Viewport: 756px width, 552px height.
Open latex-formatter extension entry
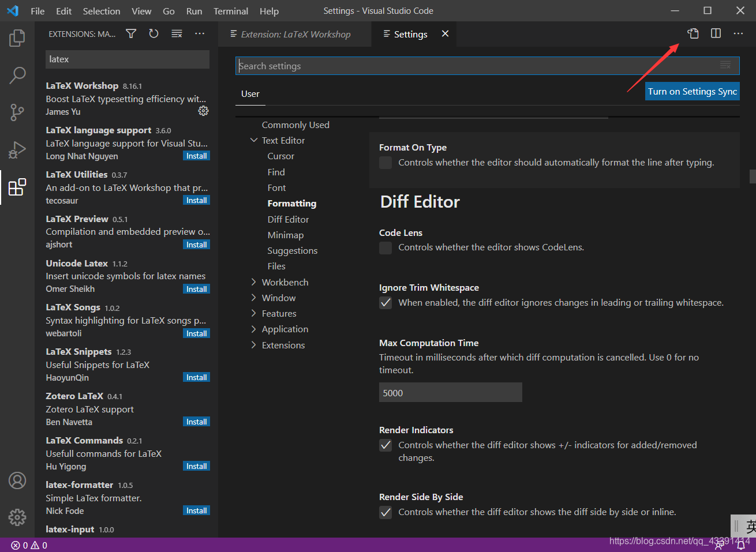coord(127,498)
